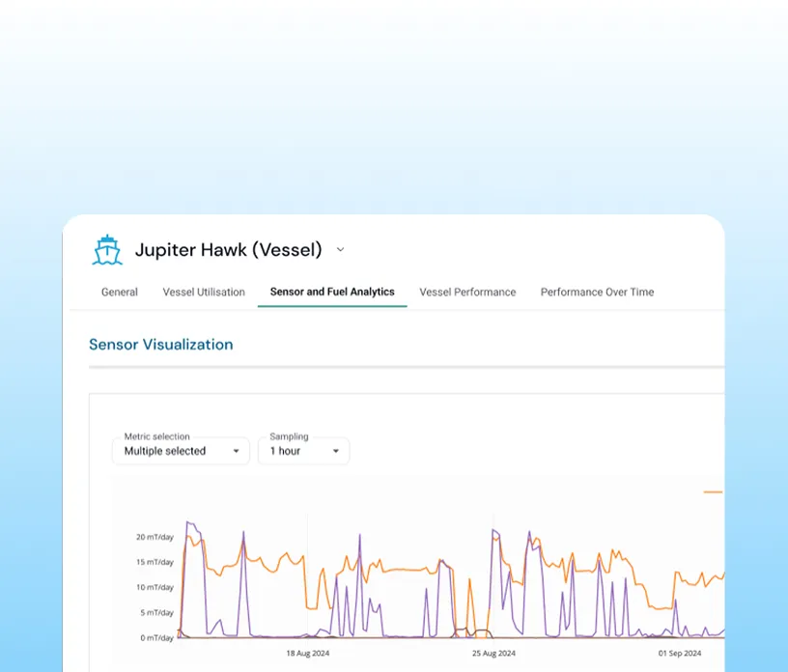Image resolution: width=788 pixels, height=672 pixels.
Task: Click the 0 mT/day axis label
Action: tap(156, 637)
